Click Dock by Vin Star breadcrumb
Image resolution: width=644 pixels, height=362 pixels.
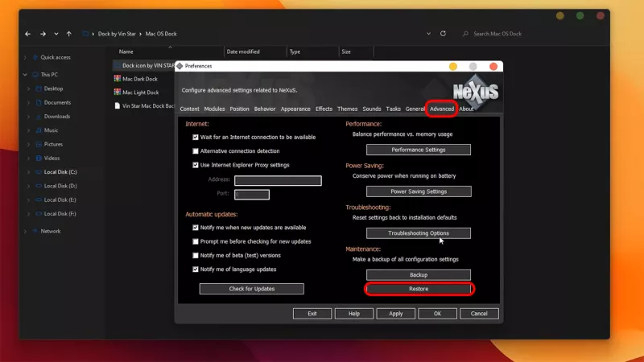(117, 34)
